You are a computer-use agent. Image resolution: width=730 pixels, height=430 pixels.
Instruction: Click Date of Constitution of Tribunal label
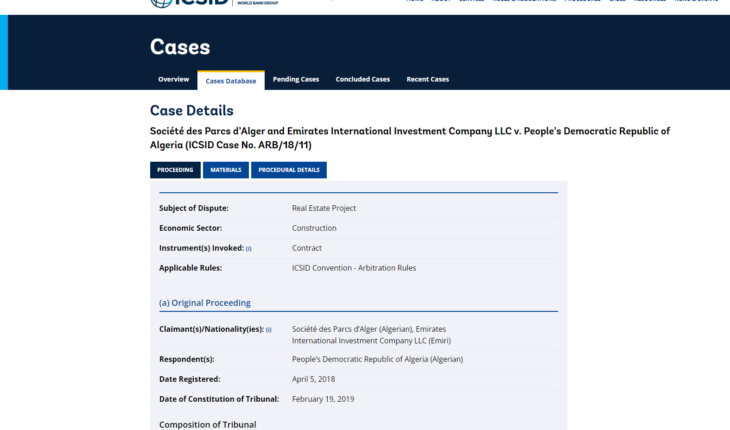pyautogui.click(x=219, y=399)
